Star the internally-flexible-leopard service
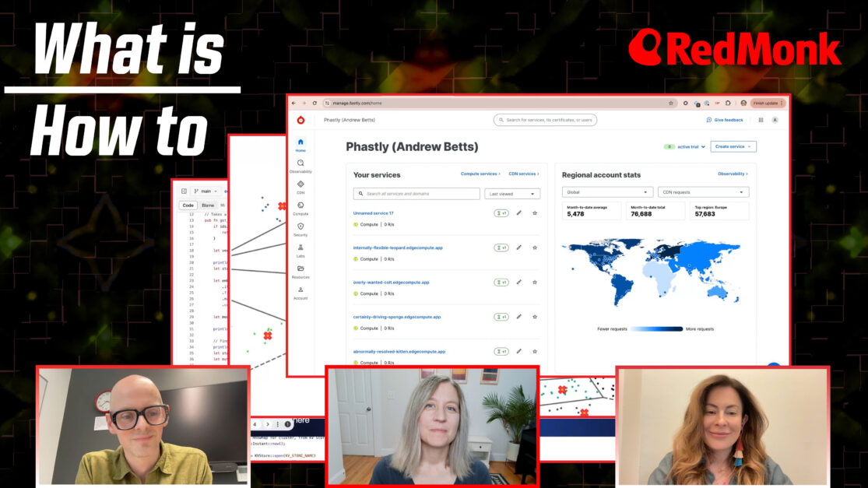The image size is (868, 488). pos(535,248)
